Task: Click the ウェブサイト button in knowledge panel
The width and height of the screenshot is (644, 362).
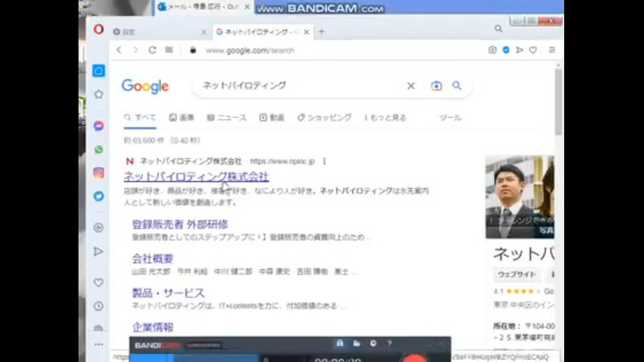Action: [x=517, y=275]
